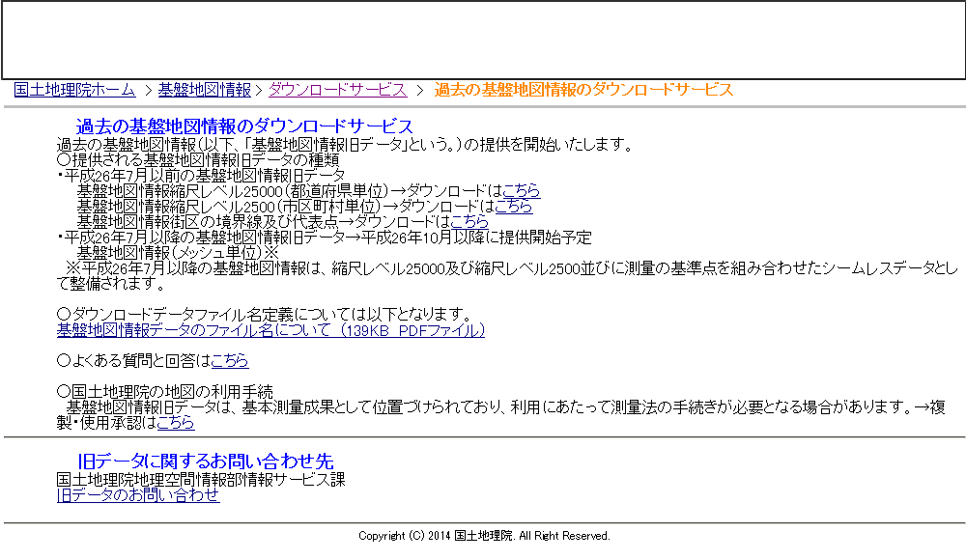Click the 旧データに関するお問い合わせ先 heading
Image resolution: width=966 pixels, height=560 pixels.
pos(205,461)
